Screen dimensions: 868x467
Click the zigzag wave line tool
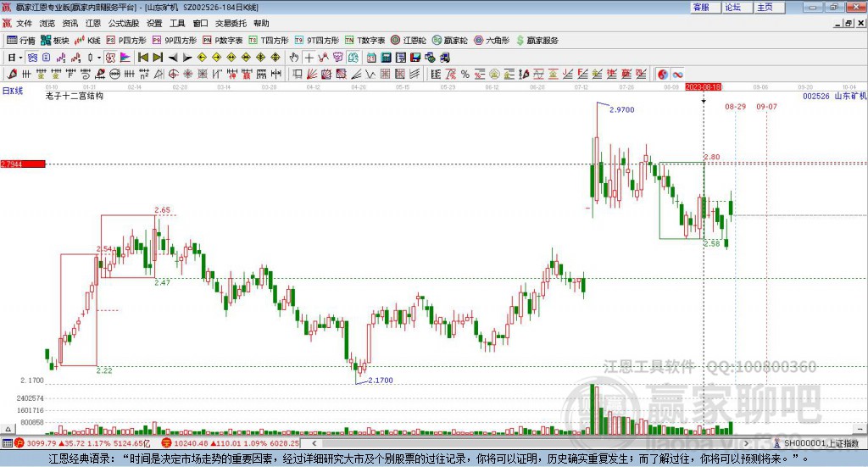point(370,74)
